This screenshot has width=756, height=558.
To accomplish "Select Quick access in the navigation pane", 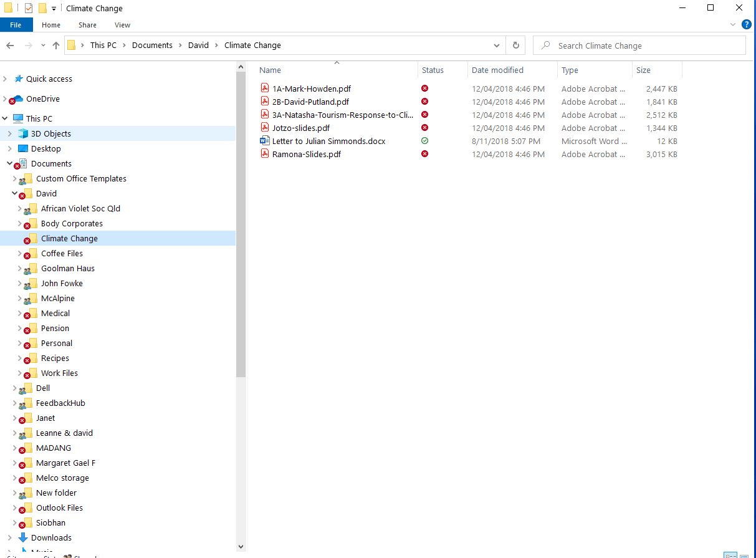I will click(49, 79).
